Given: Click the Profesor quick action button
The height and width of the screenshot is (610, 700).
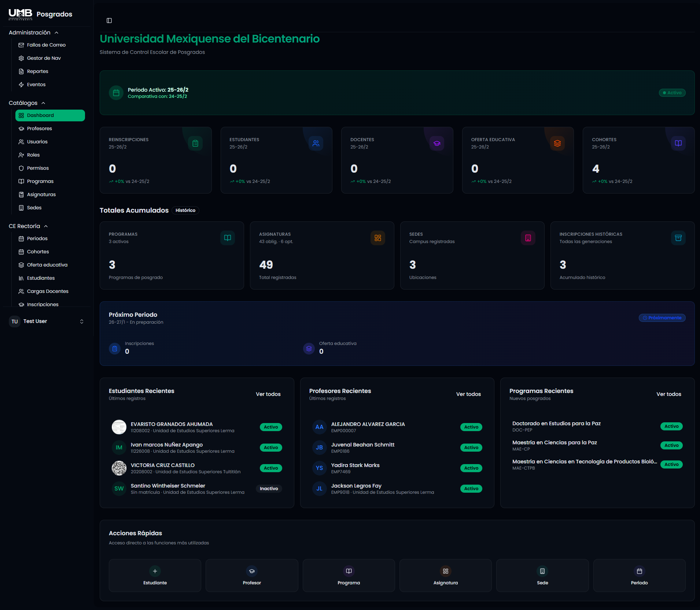Looking at the screenshot, I should click(x=252, y=576).
